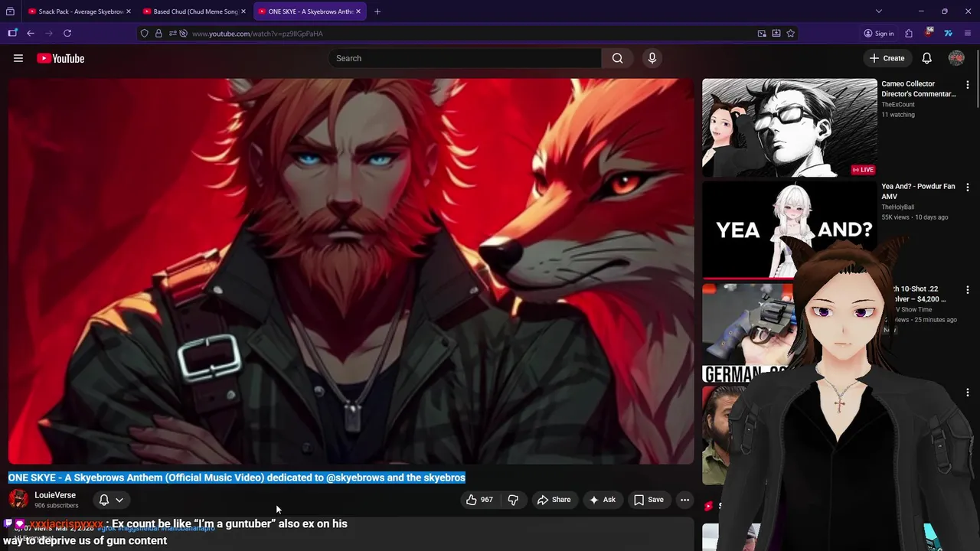
Task: Open the Yea And? - Powdur Fan AMV title
Action: click(x=918, y=191)
